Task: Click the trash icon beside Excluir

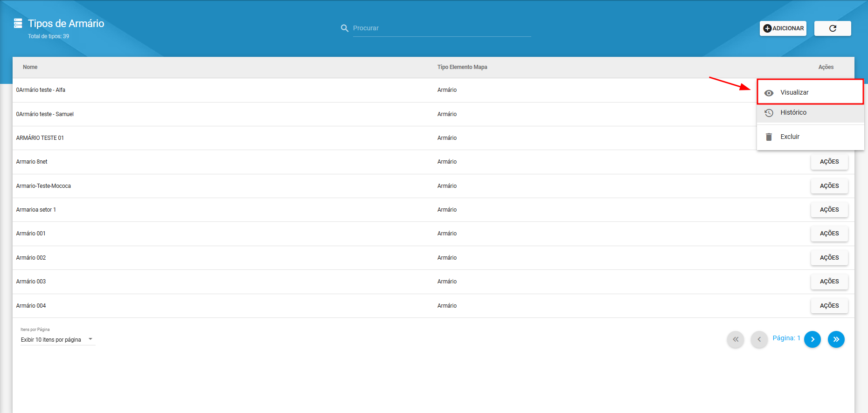Action: (769, 137)
